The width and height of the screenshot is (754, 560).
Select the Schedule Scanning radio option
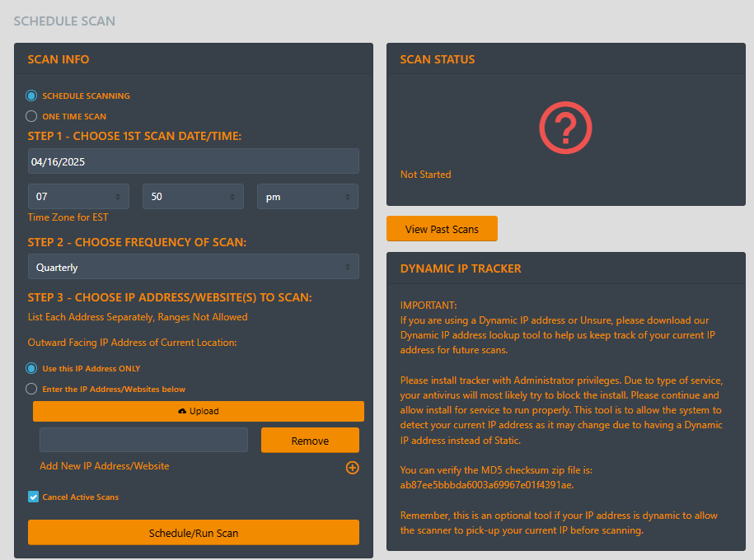click(x=32, y=96)
